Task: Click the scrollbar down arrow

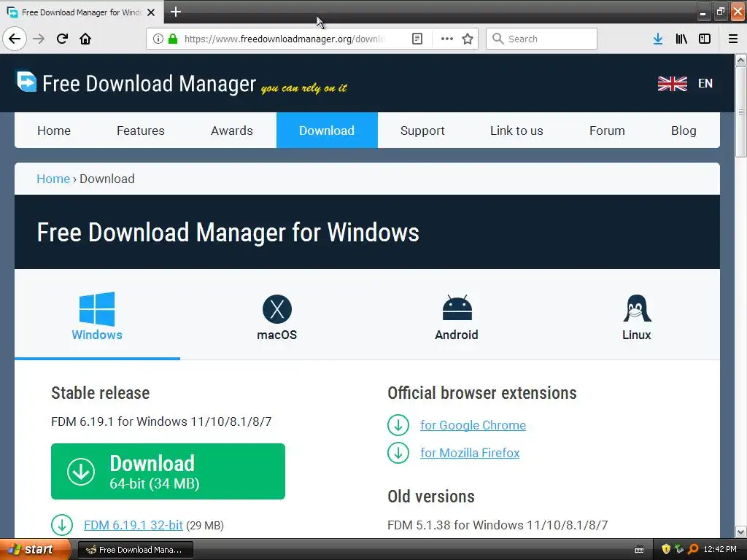Action: [740, 532]
